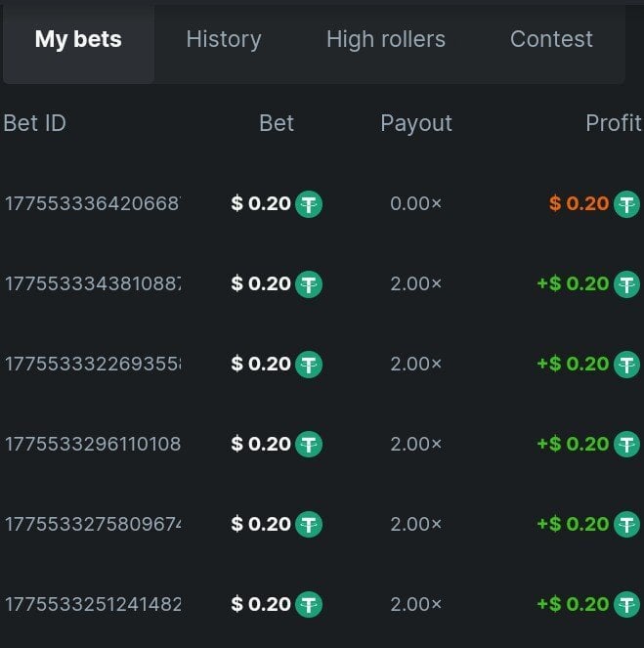Click bet-amount Tether icon for bet 1775533296…

pos(309,445)
